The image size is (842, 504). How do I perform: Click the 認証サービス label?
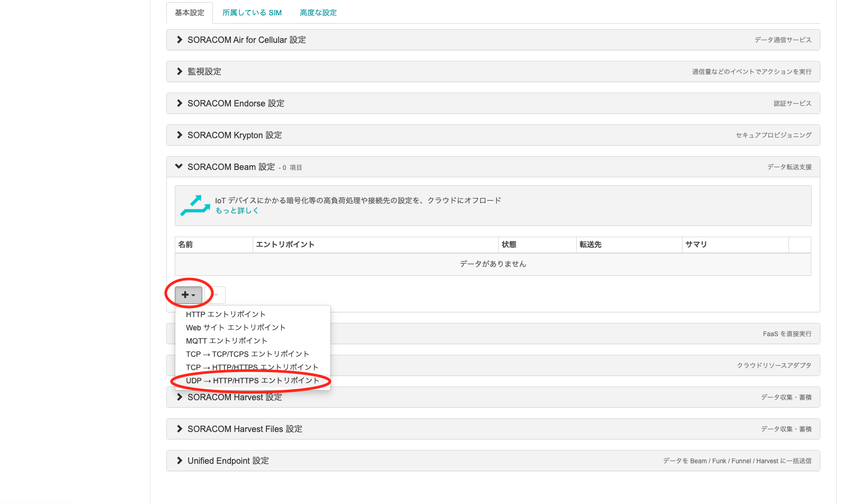pos(792,103)
